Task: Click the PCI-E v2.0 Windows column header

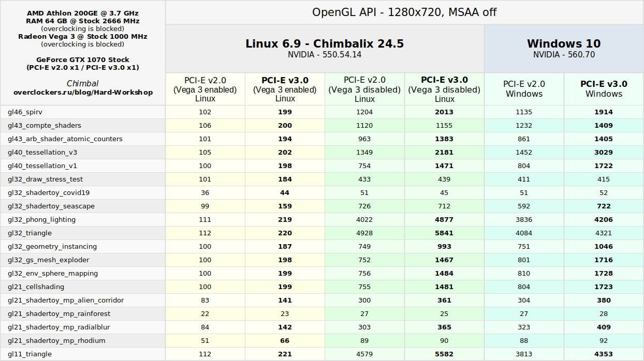Action: coord(524,89)
